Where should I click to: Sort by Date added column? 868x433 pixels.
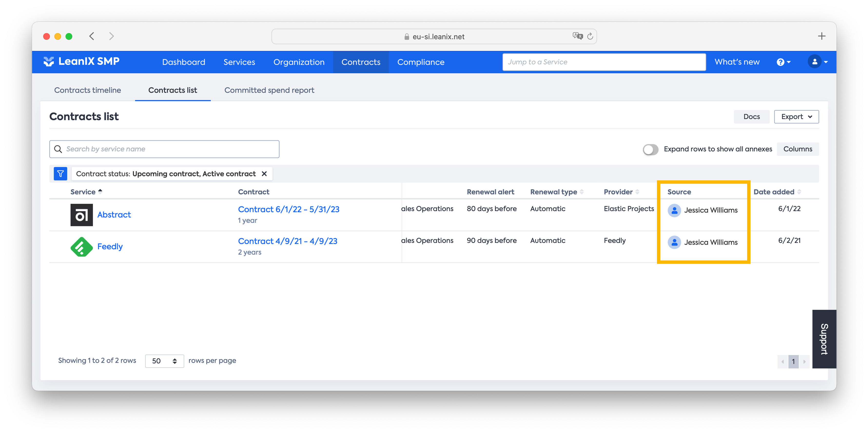(799, 192)
